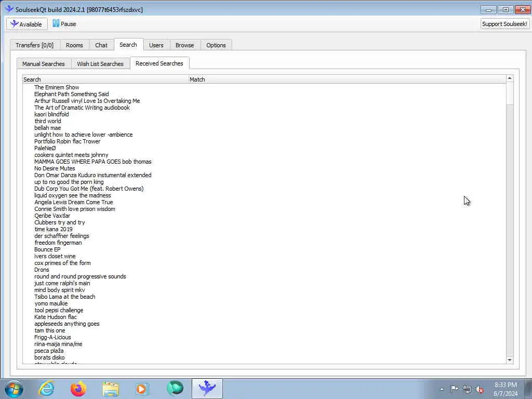
Task: Click the Soulseek bird icon in title bar
Action: coord(9,9)
